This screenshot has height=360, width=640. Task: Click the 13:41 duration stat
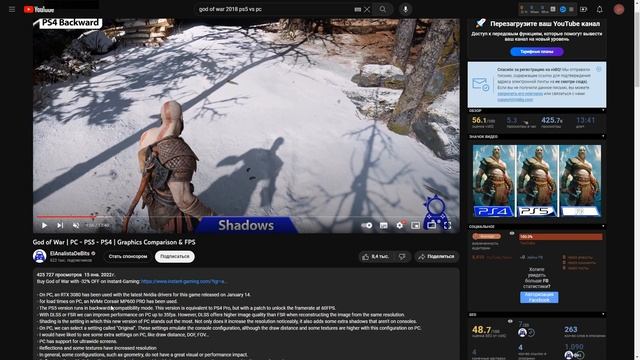[585, 120]
